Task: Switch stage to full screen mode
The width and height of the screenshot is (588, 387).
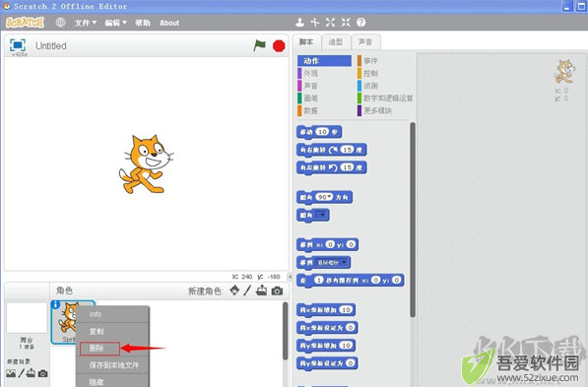Action: (18, 45)
